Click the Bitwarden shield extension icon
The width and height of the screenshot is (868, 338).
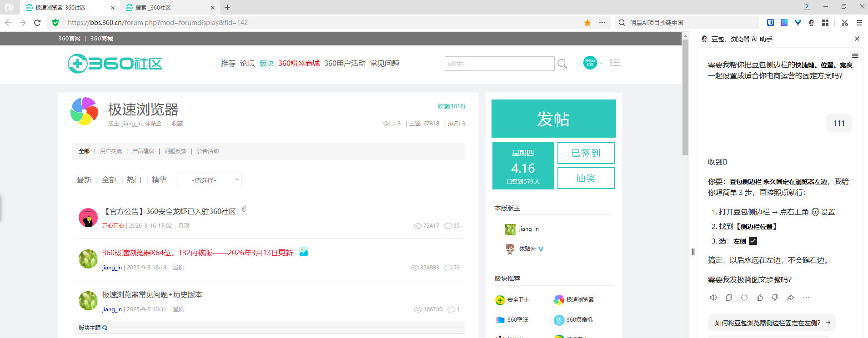click(x=771, y=22)
